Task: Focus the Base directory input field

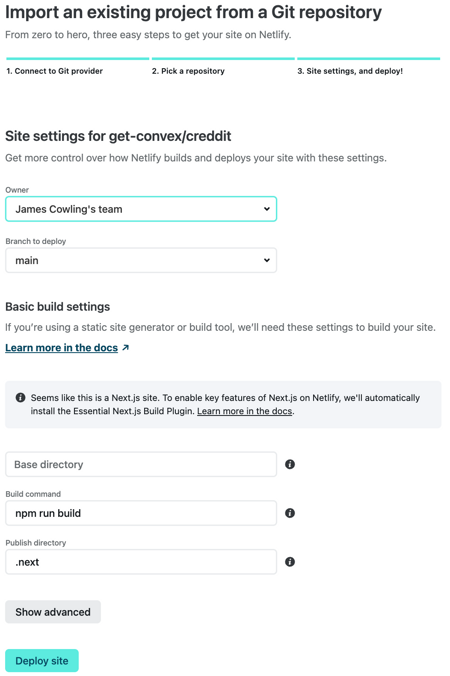Action: coord(141,464)
